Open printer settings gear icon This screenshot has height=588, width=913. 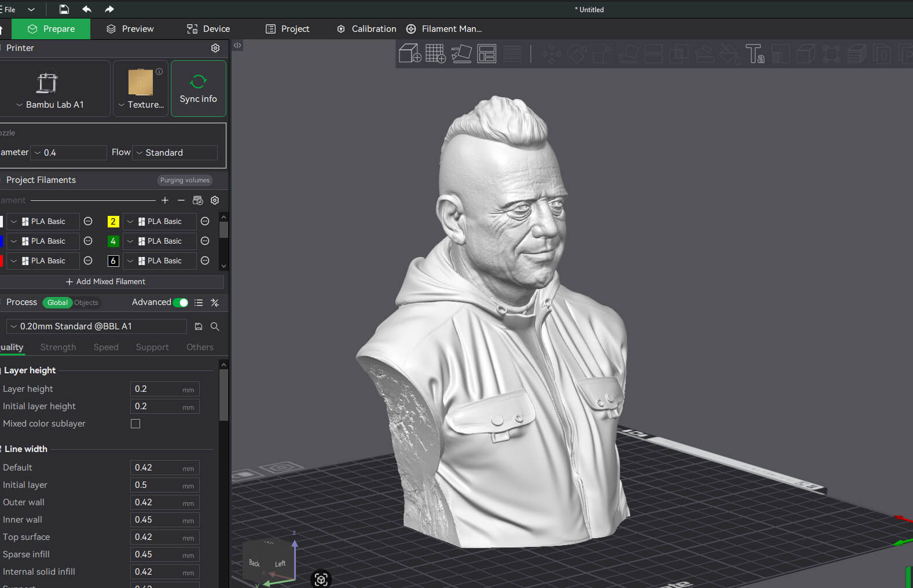click(x=215, y=48)
